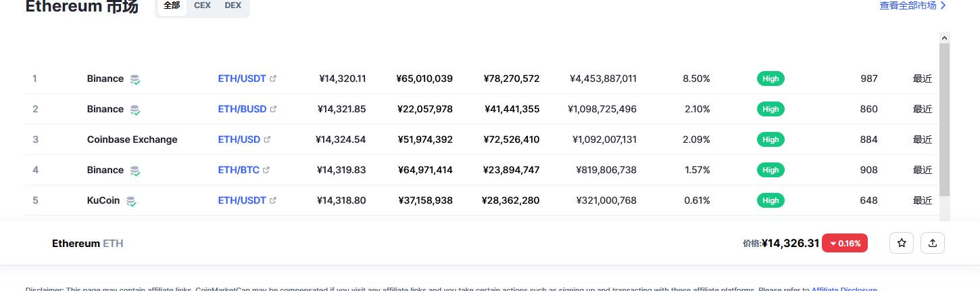Click the 2.10% volume share
Viewport: 980px width, 291px height.
pos(696,109)
